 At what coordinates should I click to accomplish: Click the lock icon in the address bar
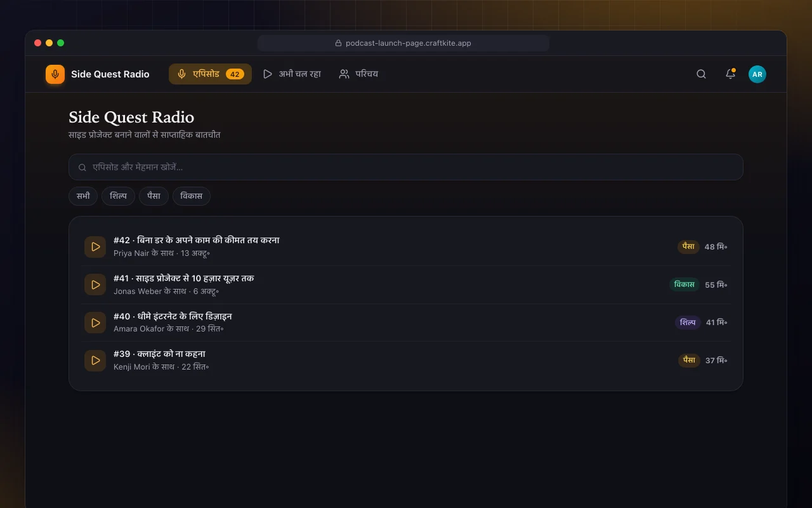[338, 43]
